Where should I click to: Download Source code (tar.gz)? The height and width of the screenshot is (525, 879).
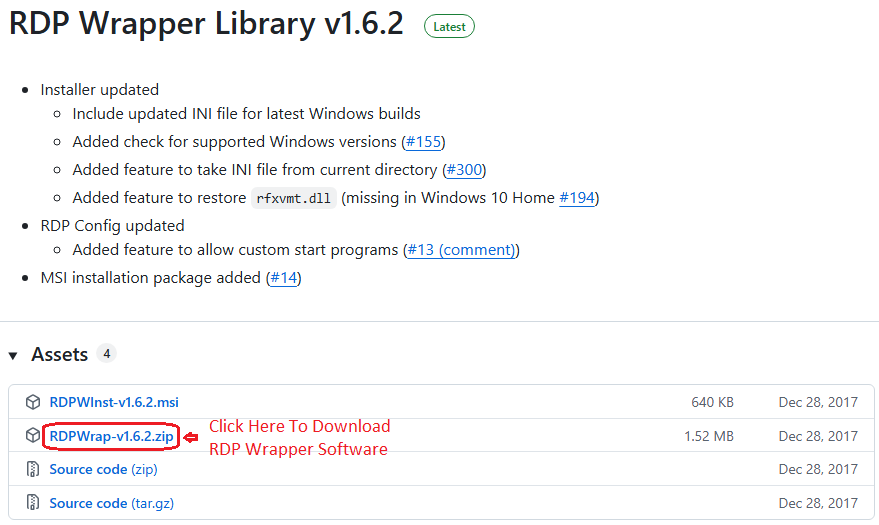coord(111,504)
